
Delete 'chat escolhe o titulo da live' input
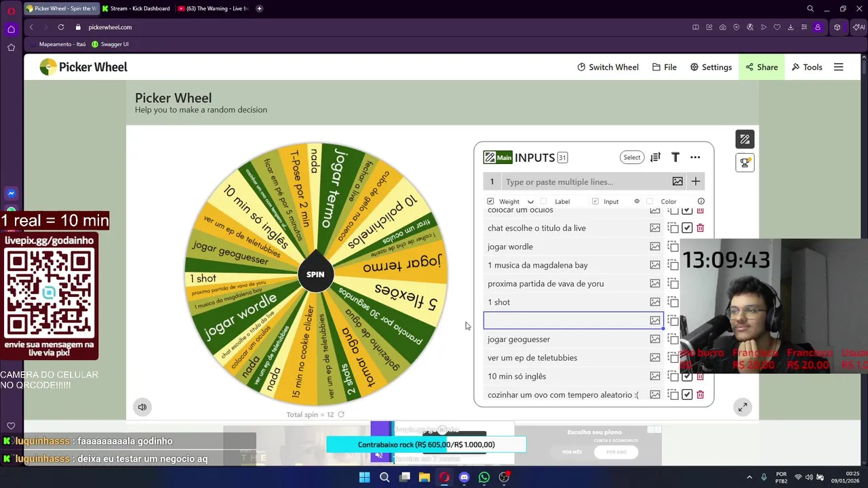point(701,228)
